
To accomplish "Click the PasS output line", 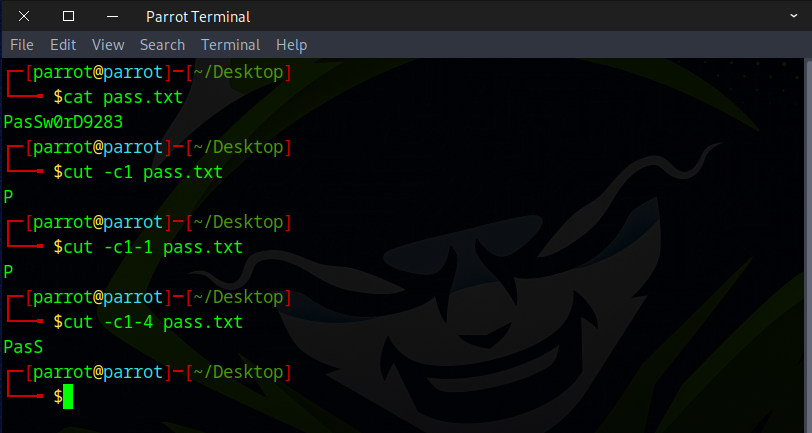I will (23, 347).
